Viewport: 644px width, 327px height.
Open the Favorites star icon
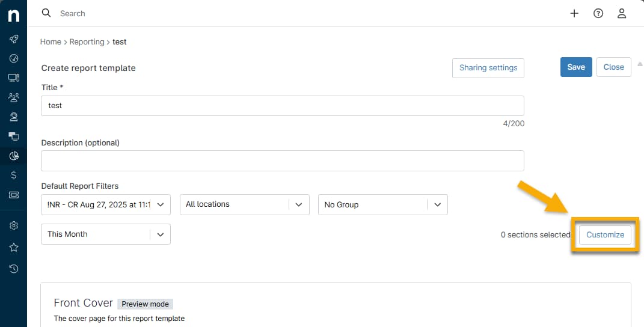(13, 247)
